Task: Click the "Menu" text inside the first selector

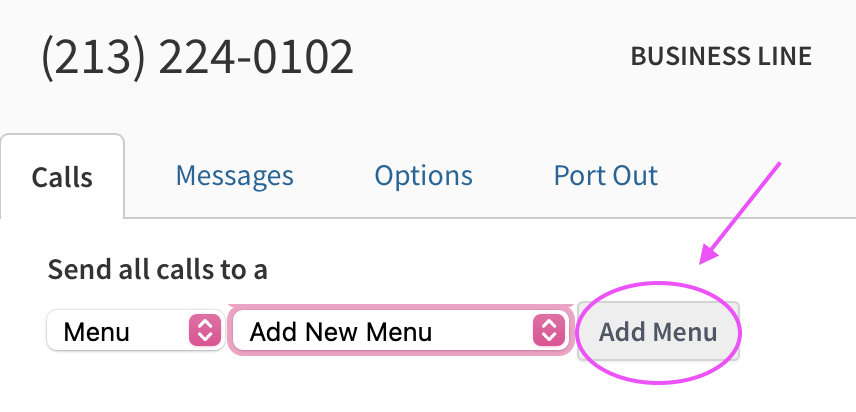Action: pos(96,332)
